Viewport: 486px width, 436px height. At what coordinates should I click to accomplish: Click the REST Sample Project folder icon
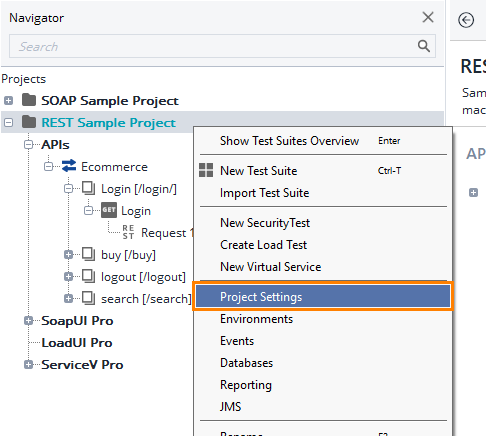coord(29,122)
